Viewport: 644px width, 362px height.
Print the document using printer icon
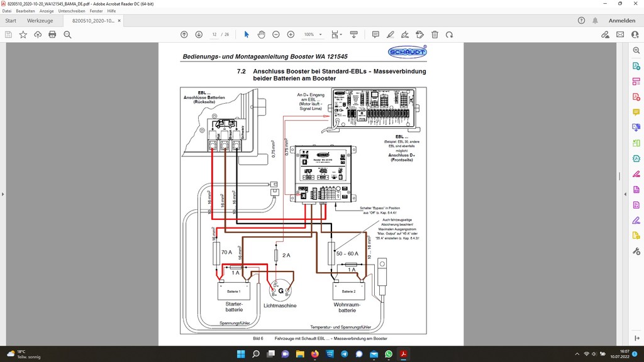click(x=52, y=35)
